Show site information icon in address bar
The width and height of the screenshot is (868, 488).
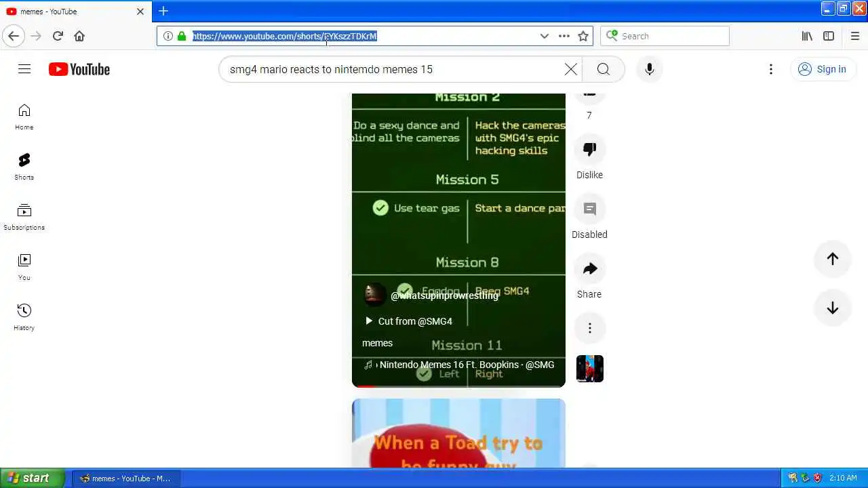click(168, 36)
